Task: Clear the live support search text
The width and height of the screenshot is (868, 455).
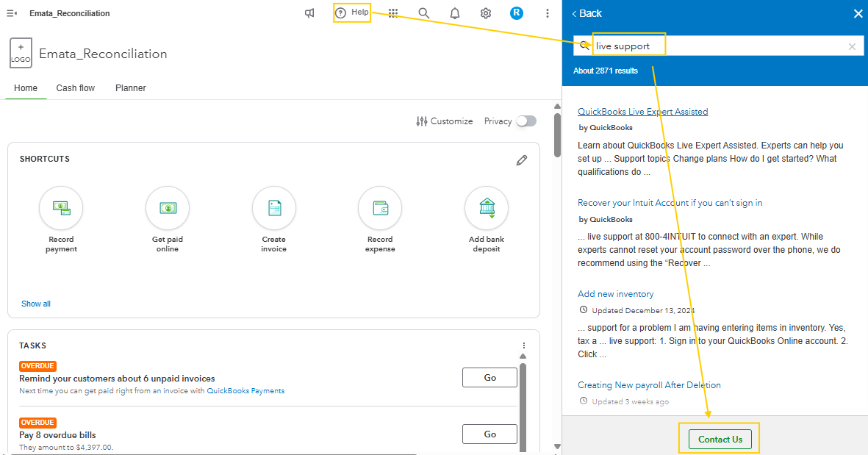Action: point(853,47)
